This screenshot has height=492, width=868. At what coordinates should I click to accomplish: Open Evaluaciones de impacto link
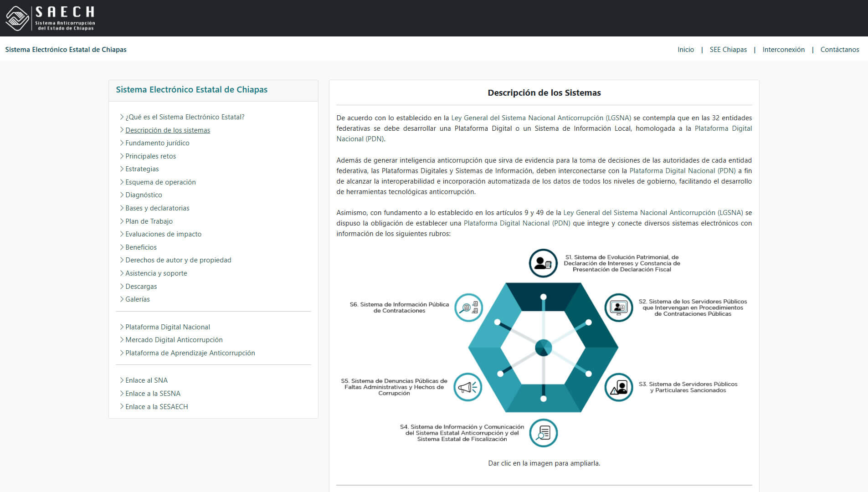pos(163,234)
